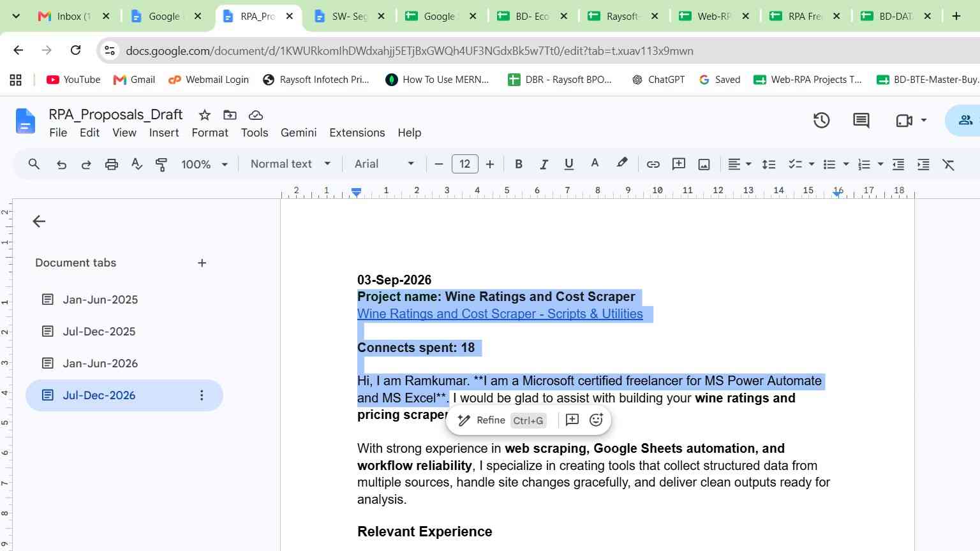This screenshot has width=980, height=551.
Task: Toggle underline formatting
Action: [568, 164]
